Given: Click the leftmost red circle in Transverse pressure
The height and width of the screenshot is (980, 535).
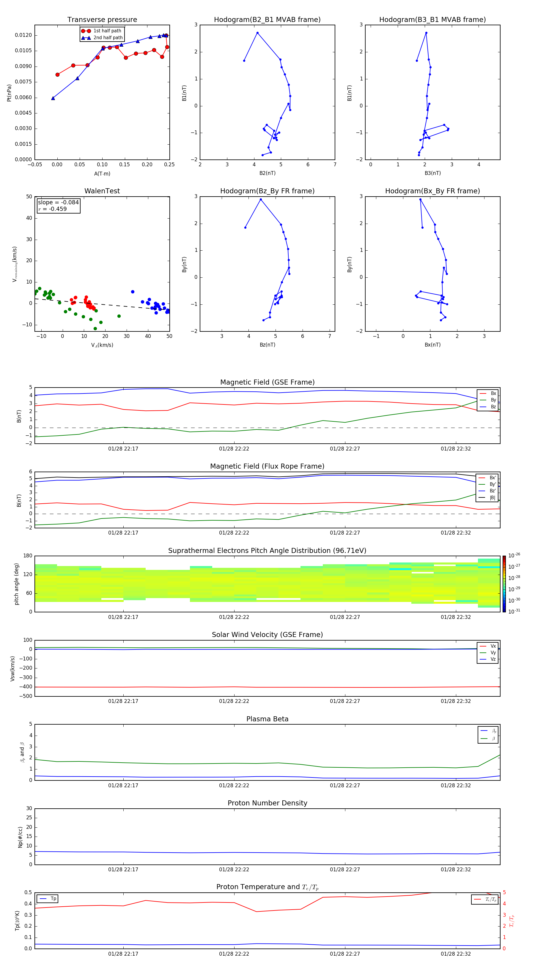Looking at the screenshot, I should pyautogui.click(x=57, y=75).
